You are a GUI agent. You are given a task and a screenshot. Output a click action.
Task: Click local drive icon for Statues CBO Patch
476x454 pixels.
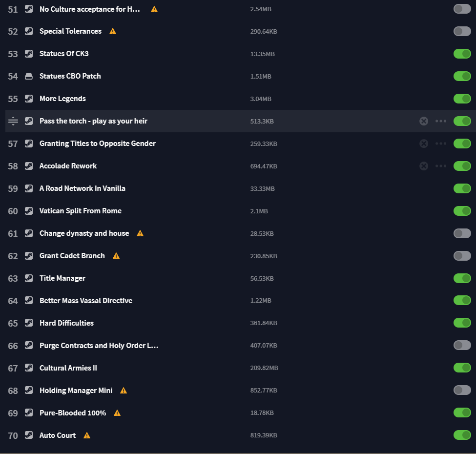click(x=29, y=76)
